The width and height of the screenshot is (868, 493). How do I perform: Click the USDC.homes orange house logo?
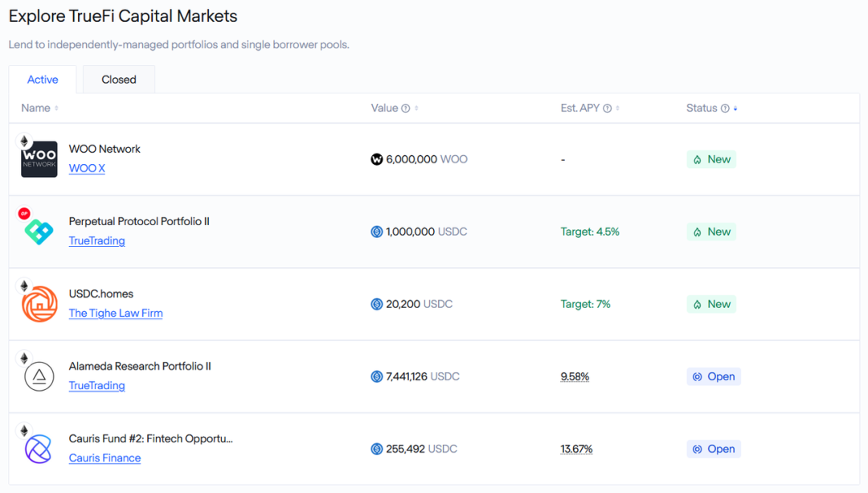pos(39,304)
